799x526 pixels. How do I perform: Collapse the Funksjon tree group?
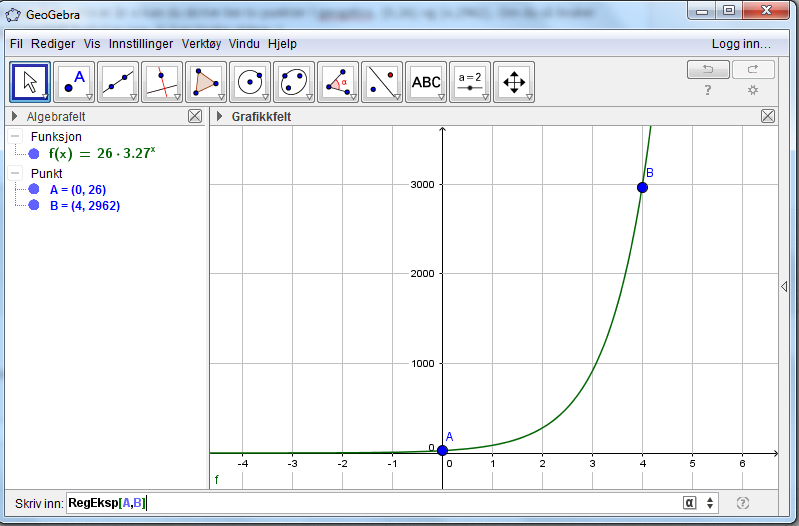[x=15, y=136]
